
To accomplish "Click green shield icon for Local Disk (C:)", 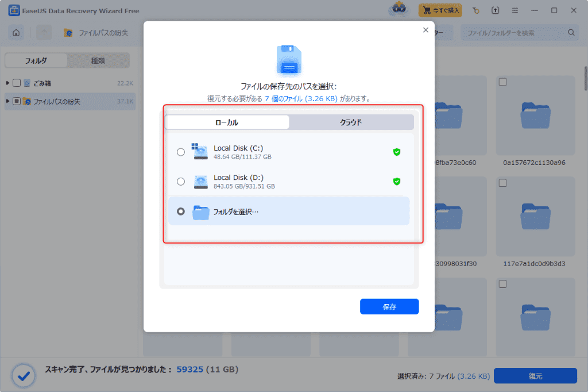I will point(397,152).
